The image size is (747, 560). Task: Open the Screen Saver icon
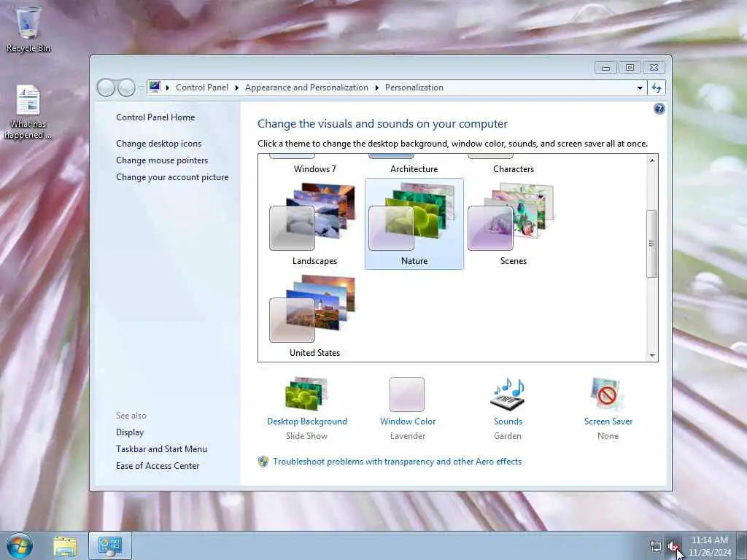pos(608,394)
